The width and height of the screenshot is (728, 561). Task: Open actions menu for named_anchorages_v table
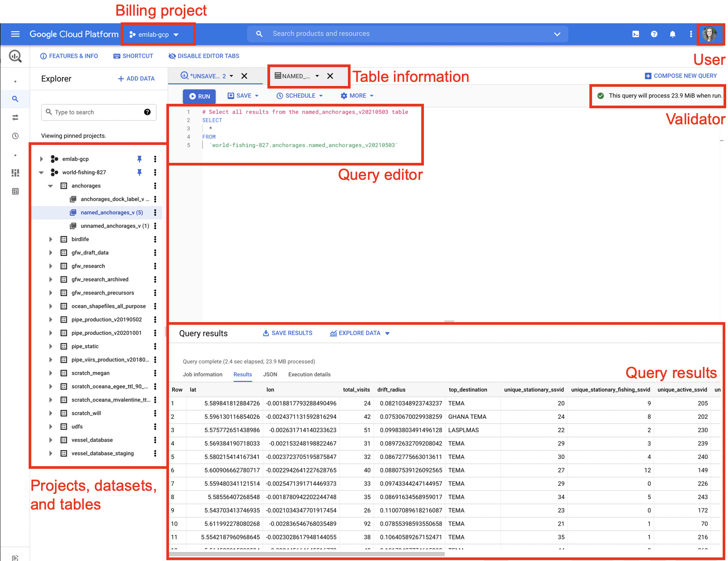pos(155,212)
